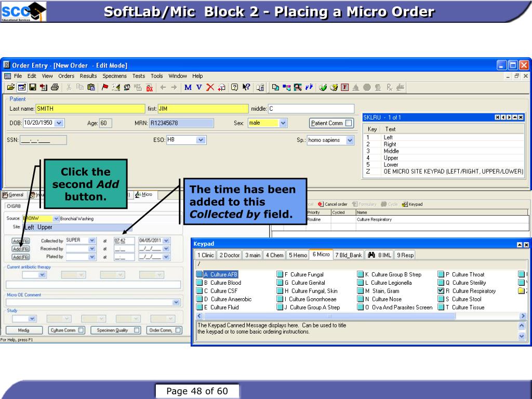Switch to the 4 Chem keypad tab
Image resolution: width=532 pixels, height=399 pixels.
(x=274, y=255)
